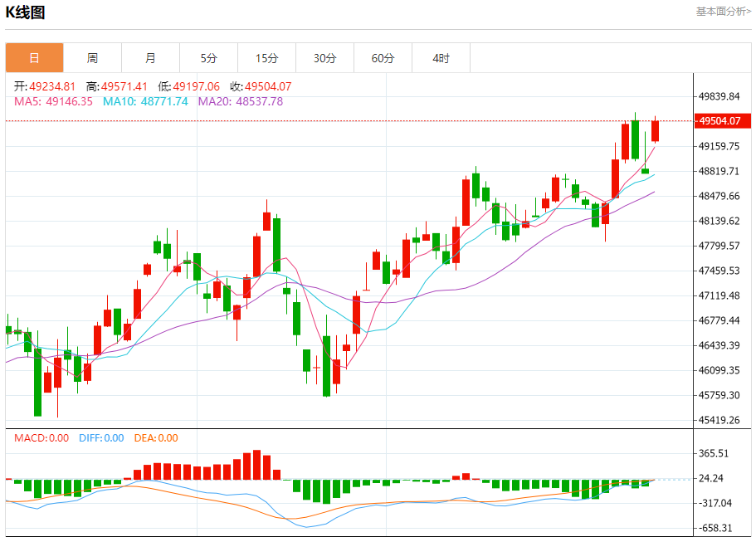Viewport: 756px width, 537px height.
Task: Click the DEA indicator label
Action: click(x=156, y=437)
